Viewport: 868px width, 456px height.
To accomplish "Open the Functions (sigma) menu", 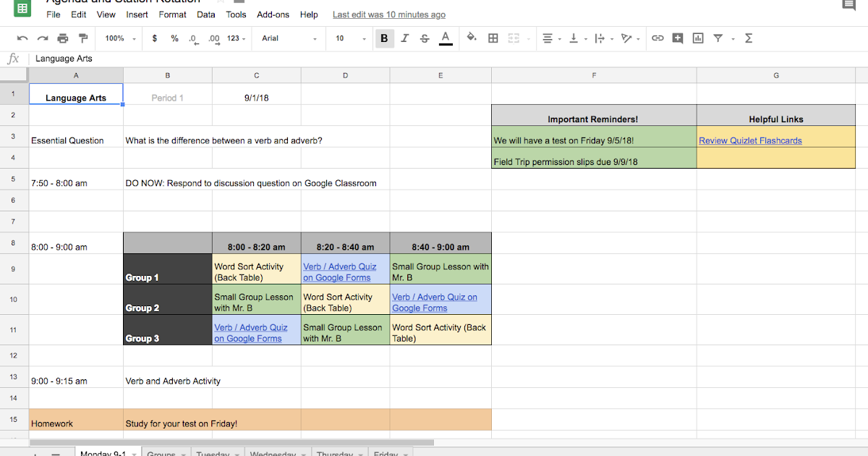I will point(749,38).
